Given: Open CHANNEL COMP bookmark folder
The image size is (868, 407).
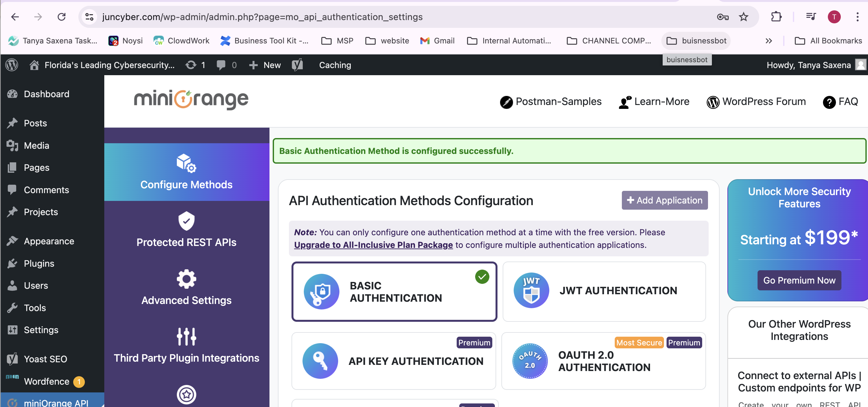Looking at the screenshot, I should tap(609, 41).
